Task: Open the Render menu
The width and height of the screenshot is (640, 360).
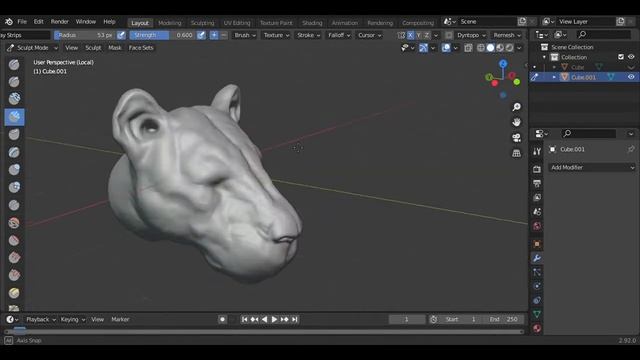Action: pos(60,22)
